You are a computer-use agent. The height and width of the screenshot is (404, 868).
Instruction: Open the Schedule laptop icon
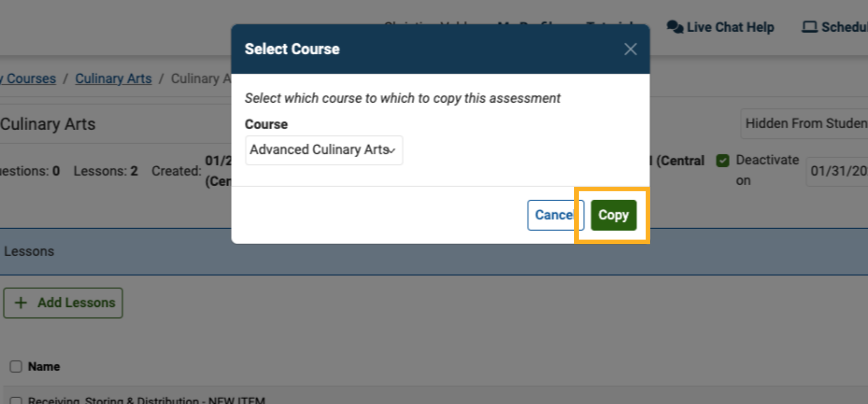point(809,27)
